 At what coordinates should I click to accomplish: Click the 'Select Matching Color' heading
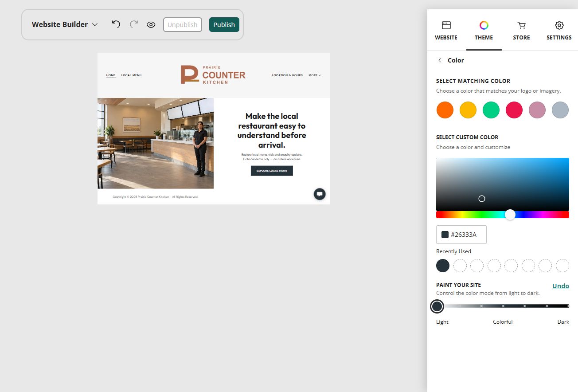click(473, 81)
